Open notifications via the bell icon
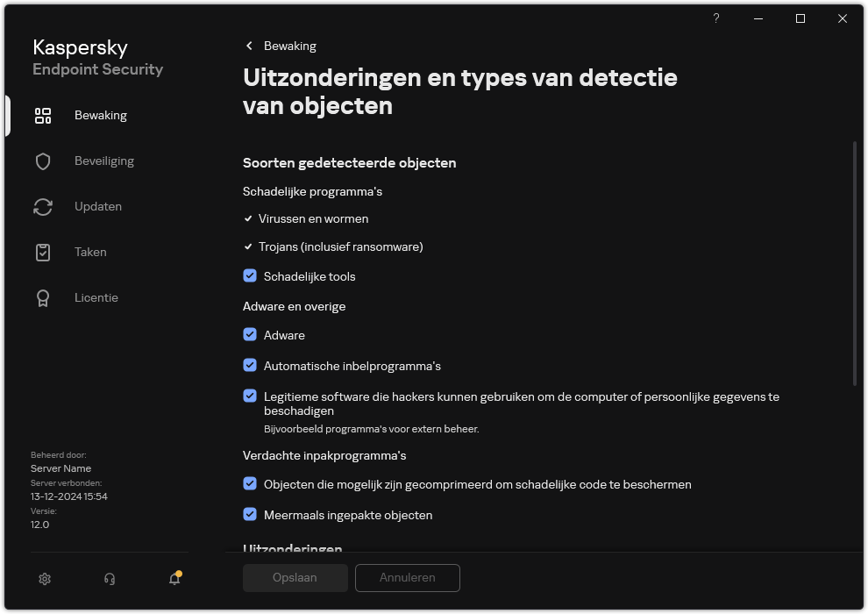Screen dimensions: 868x614 point(174,579)
